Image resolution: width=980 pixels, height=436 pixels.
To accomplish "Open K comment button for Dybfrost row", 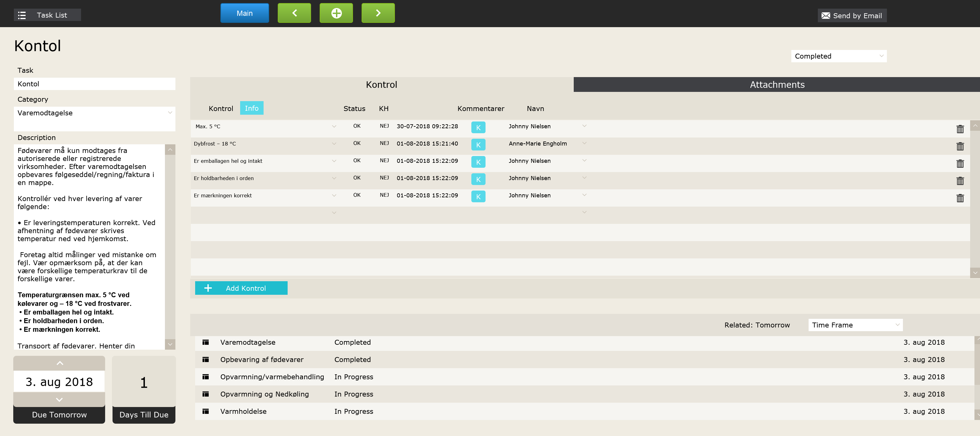I will point(478,145).
